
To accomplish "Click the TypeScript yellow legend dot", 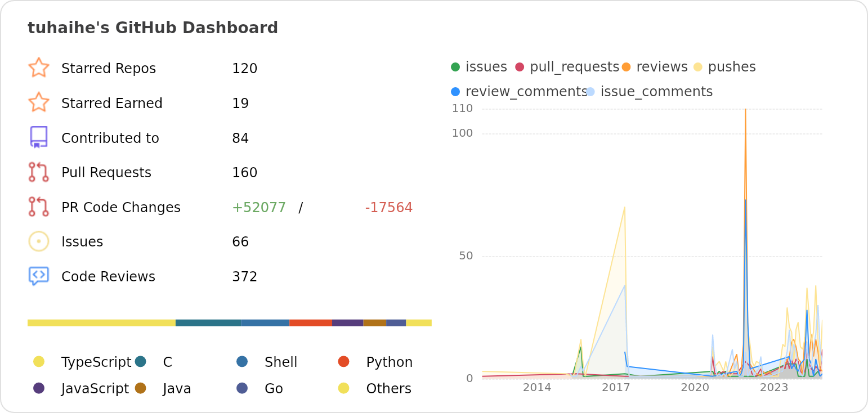I will tap(39, 361).
